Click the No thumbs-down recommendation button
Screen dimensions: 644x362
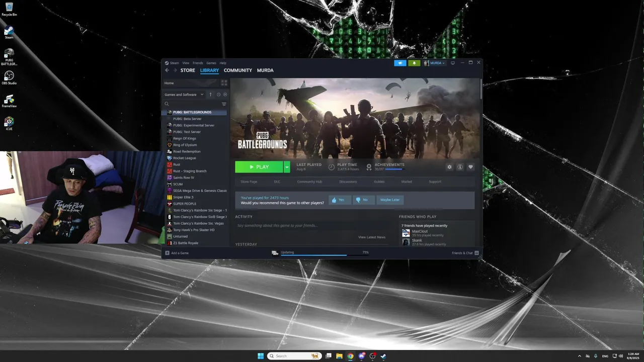click(364, 200)
